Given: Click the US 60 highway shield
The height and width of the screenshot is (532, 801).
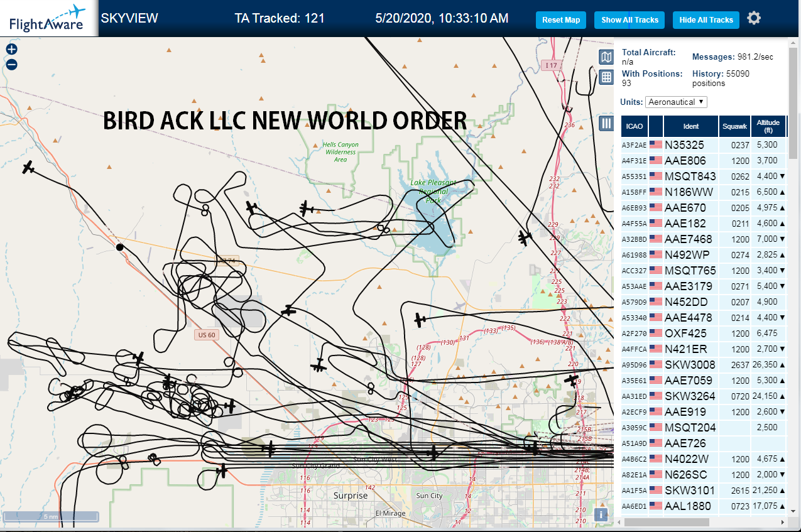Looking at the screenshot, I should (207, 335).
